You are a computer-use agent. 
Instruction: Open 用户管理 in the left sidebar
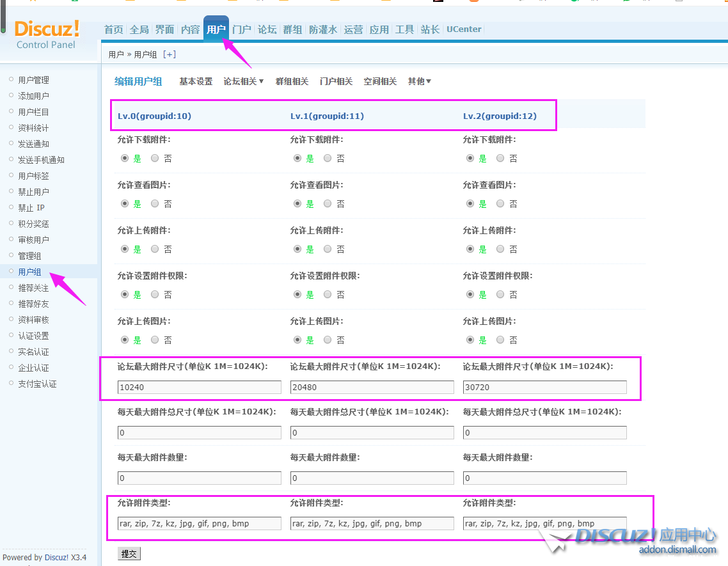click(33, 80)
